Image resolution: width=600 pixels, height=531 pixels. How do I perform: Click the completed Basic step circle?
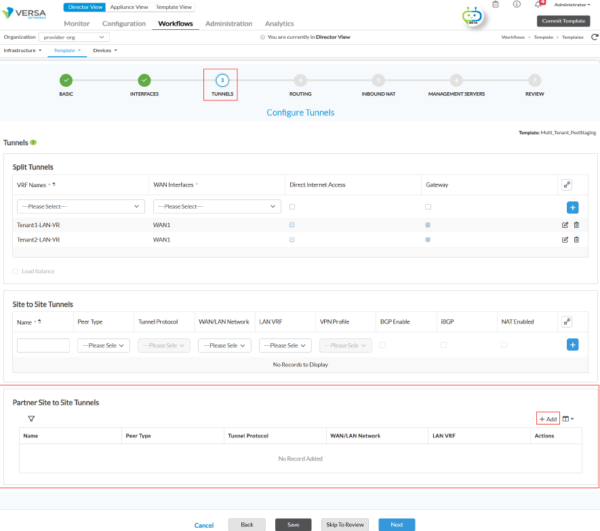pos(66,80)
